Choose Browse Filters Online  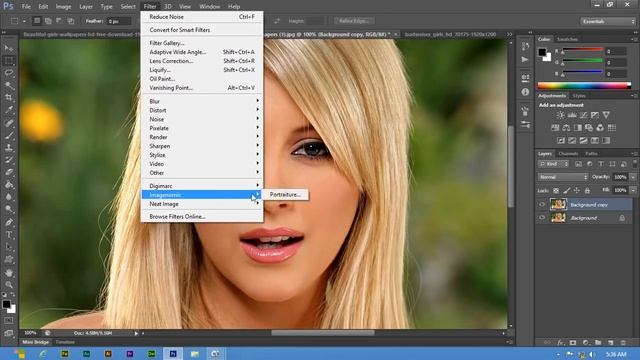pos(202,217)
